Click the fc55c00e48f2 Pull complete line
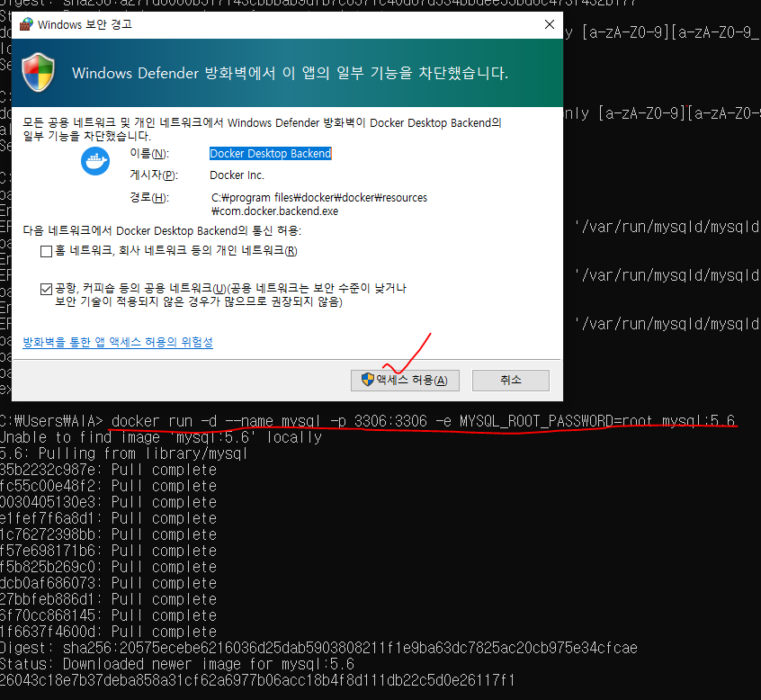The image size is (761, 700). (108, 486)
